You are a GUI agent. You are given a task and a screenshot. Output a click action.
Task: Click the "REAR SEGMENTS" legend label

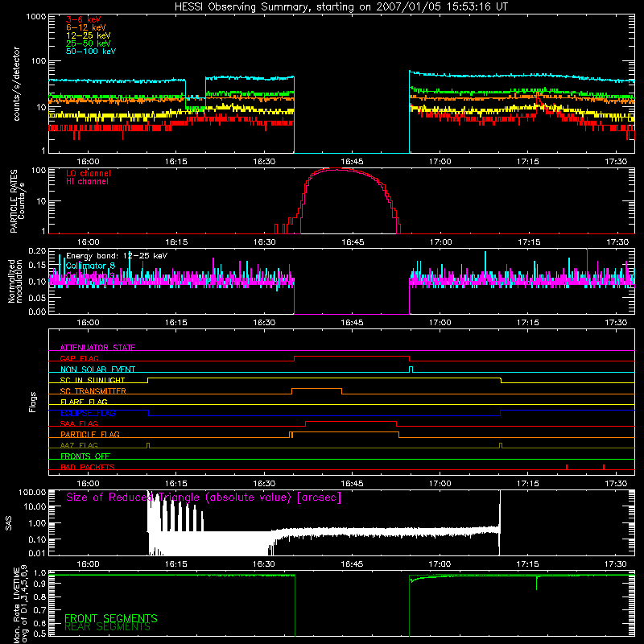pyautogui.click(x=108, y=627)
